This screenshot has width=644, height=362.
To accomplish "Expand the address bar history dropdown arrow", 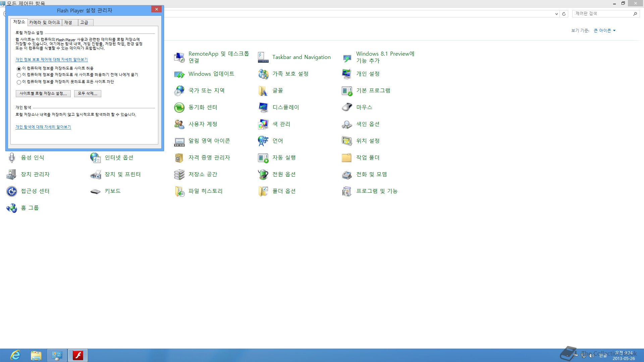I will point(556,14).
